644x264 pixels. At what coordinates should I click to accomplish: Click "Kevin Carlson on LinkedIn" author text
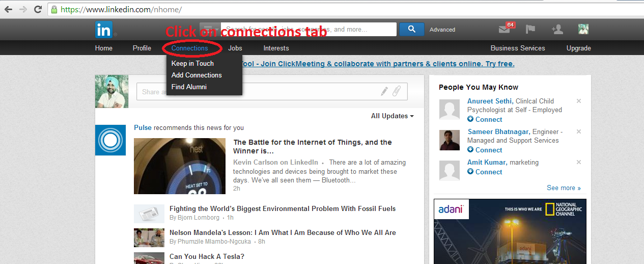click(x=275, y=162)
